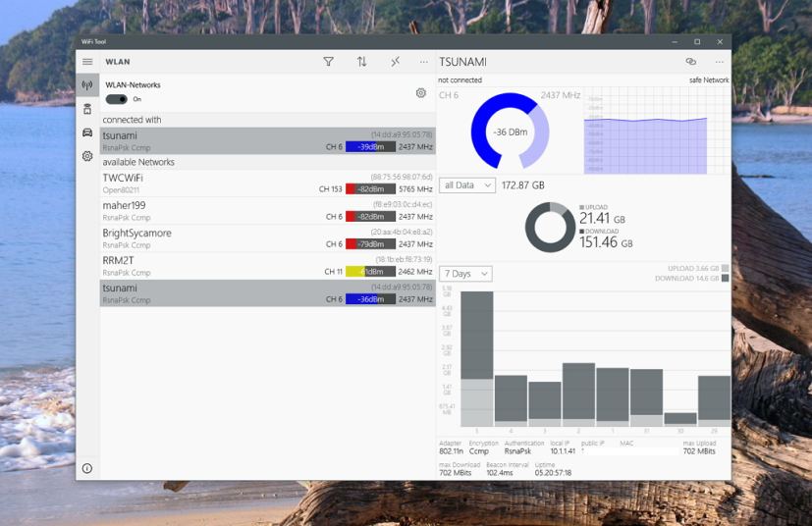Select the maher199 network row

tap(267, 211)
